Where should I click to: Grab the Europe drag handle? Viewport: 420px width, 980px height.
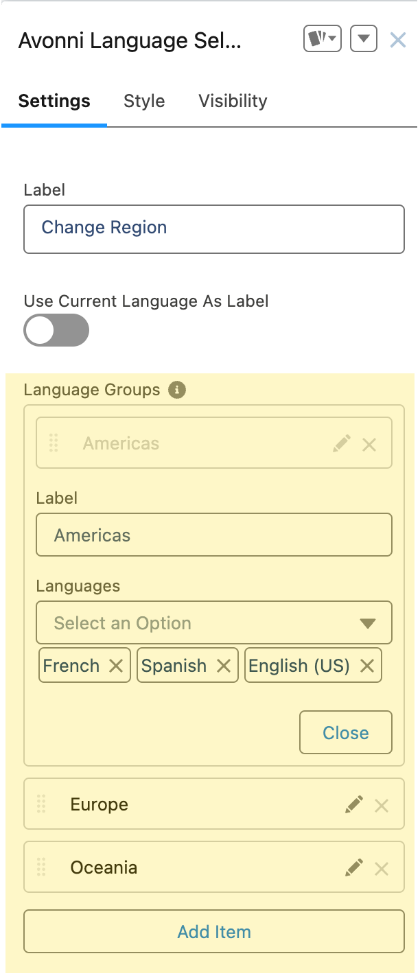41,804
